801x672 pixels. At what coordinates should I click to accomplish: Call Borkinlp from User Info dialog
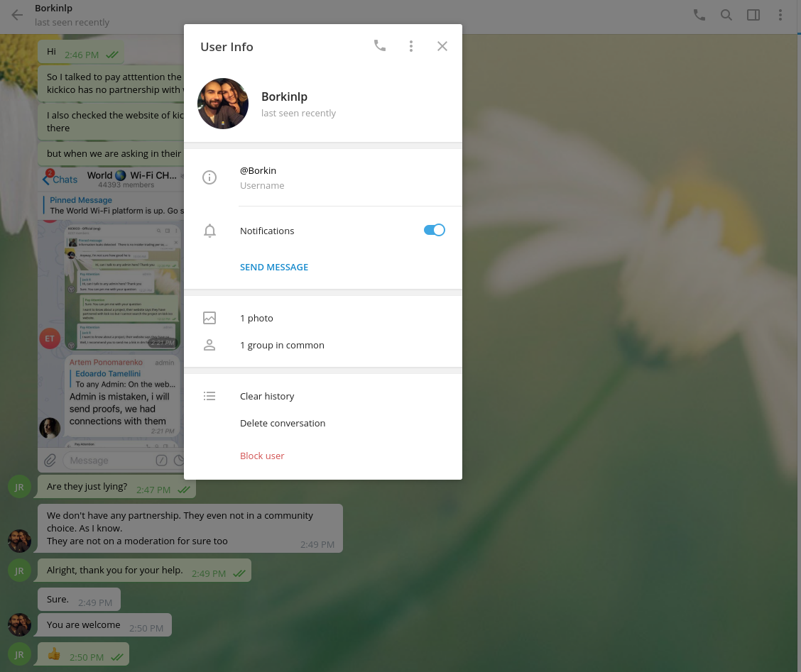point(380,46)
